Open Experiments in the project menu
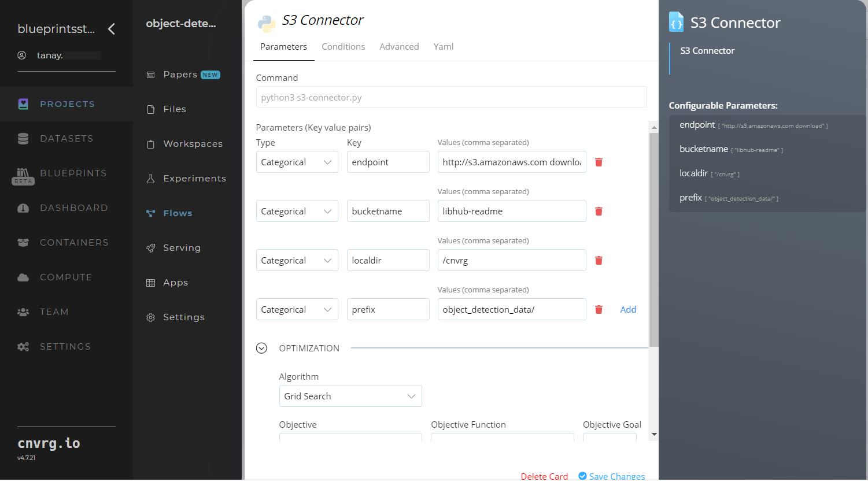The height and width of the screenshot is (482, 868). tap(195, 179)
